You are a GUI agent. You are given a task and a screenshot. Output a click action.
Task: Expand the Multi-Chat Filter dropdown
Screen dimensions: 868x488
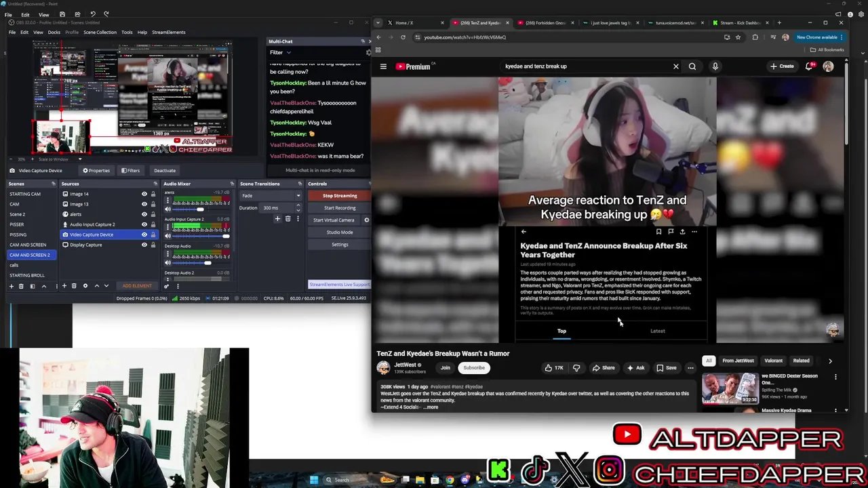(280, 52)
